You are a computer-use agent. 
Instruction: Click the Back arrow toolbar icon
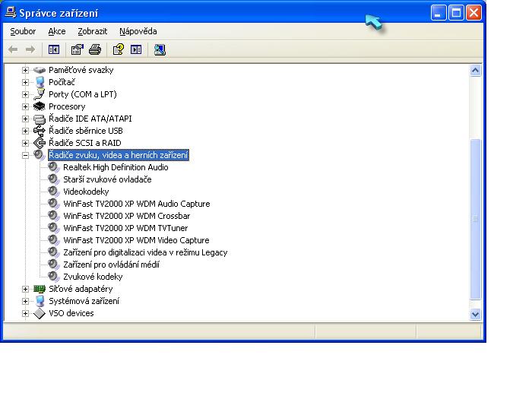(x=13, y=50)
